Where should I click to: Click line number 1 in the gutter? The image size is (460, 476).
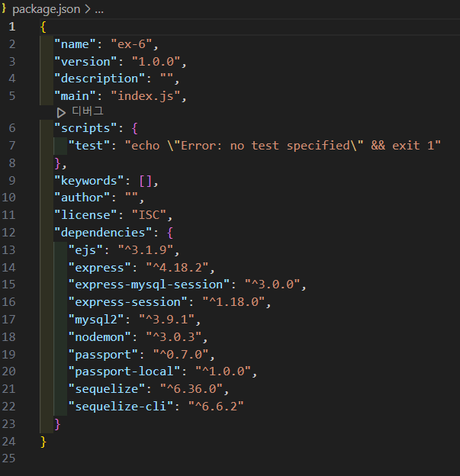(x=12, y=27)
